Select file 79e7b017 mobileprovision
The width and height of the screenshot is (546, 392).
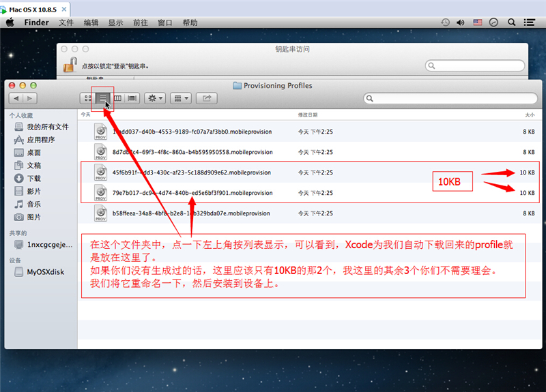tap(310, 193)
